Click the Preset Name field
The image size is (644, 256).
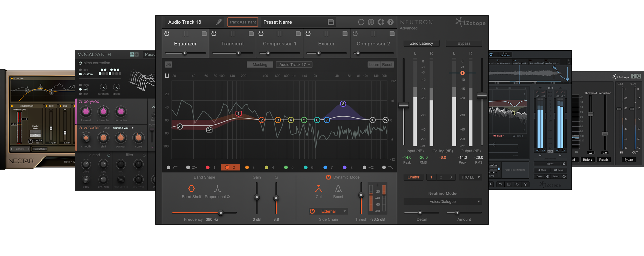[299, 22]
